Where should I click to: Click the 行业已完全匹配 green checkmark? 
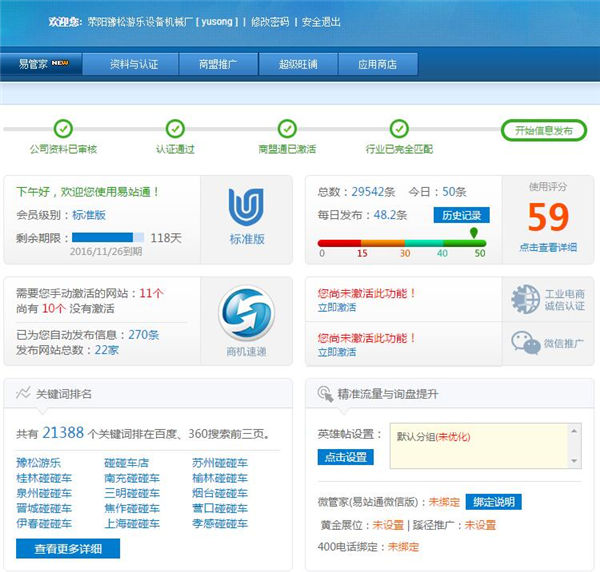[x=399, y=128]
